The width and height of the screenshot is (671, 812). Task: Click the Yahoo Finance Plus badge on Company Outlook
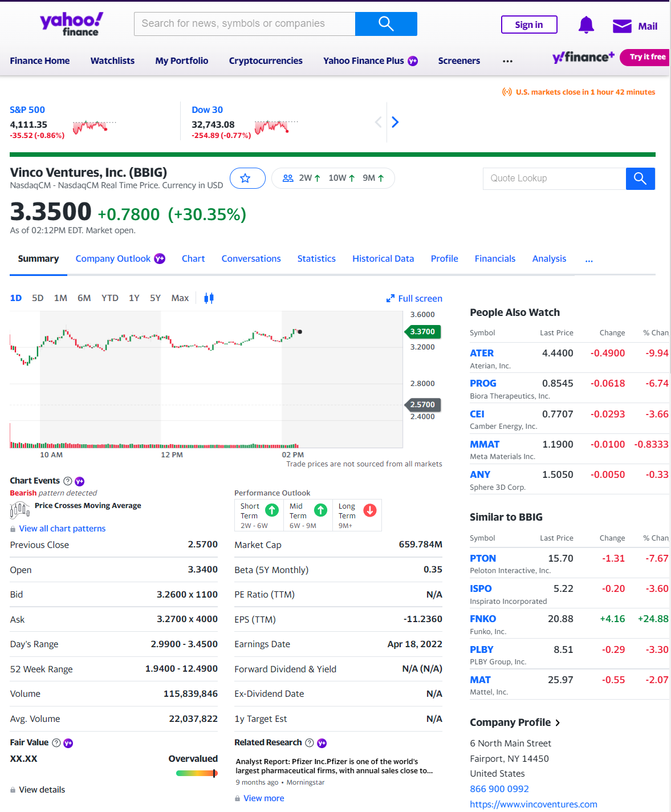[x=160, y=258]
